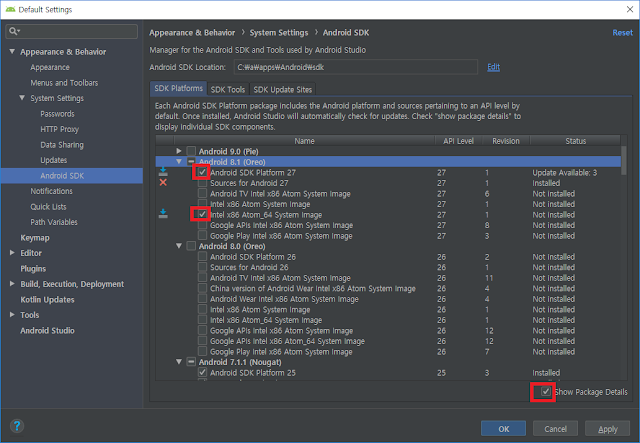Select China version of Android Wear row
Screen dimensions: 640x443
[388, 288]
